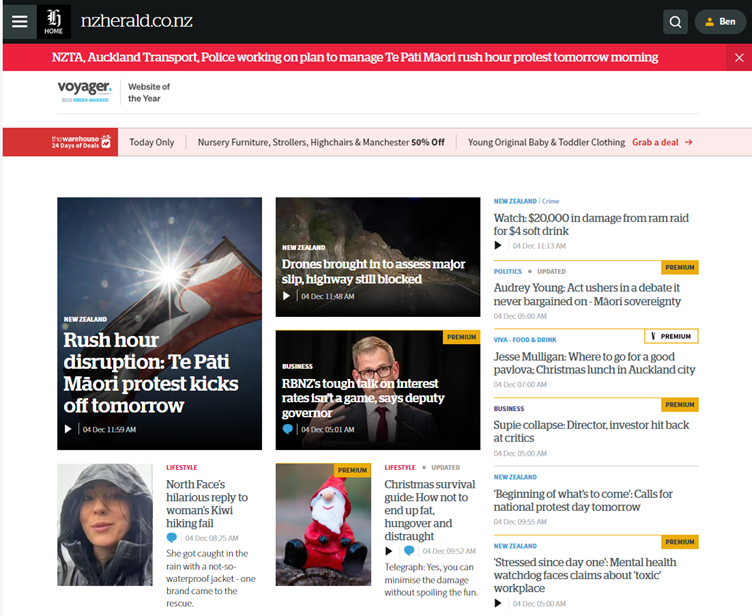The width and height of the screenshot is (752, 616).
Task: Open 'Beginning of what's to come' protest headline
Action: pos(583,500)
